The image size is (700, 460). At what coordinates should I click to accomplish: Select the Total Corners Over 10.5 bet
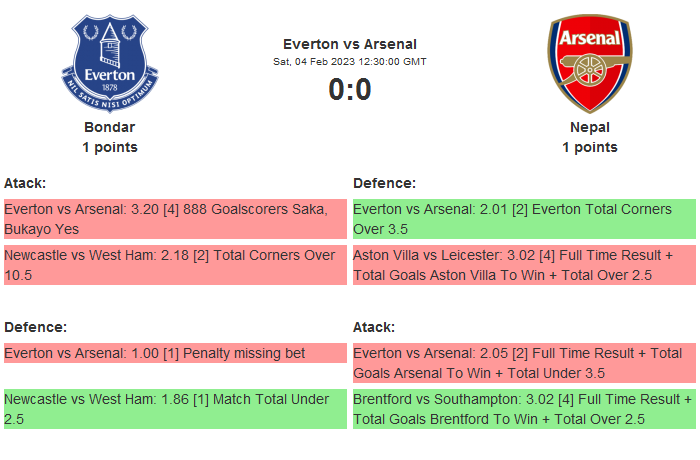pyautogui.click(x=175, y=265)
